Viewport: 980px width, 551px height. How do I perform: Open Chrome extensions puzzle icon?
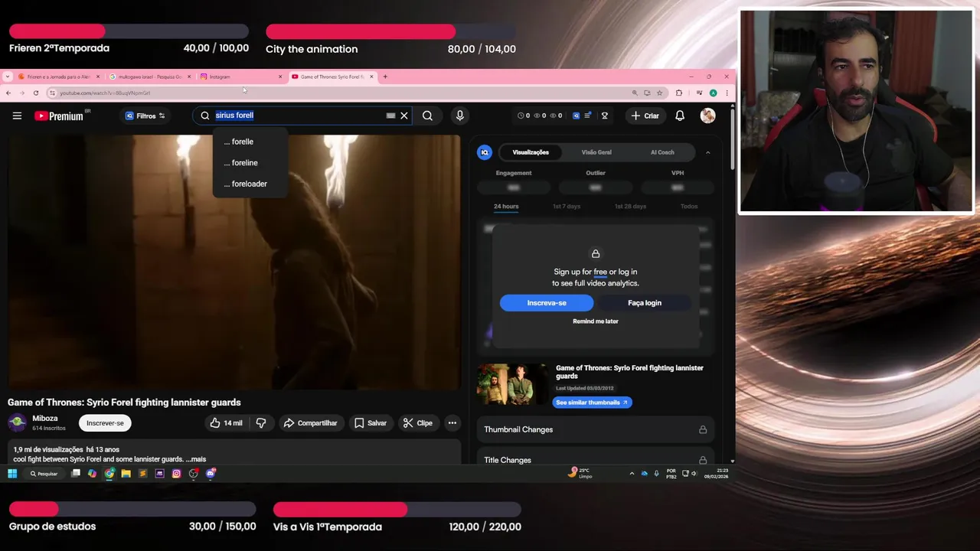click(679, 93)
